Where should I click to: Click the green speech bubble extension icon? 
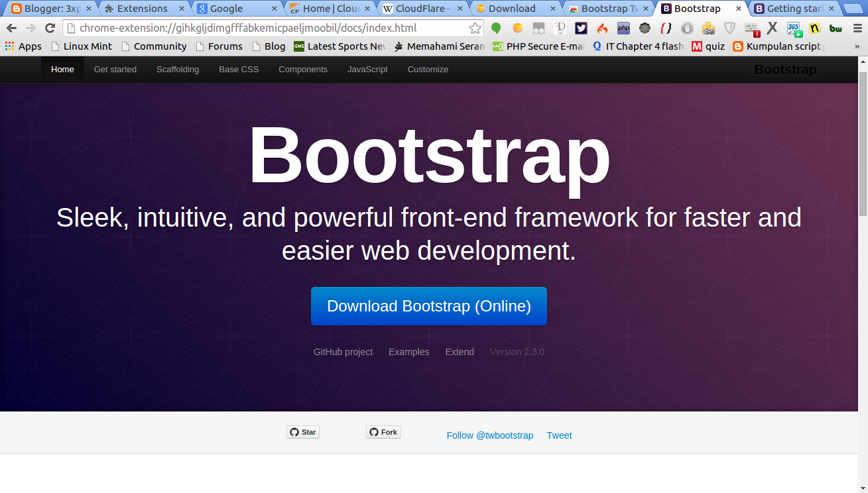[496, 28]
